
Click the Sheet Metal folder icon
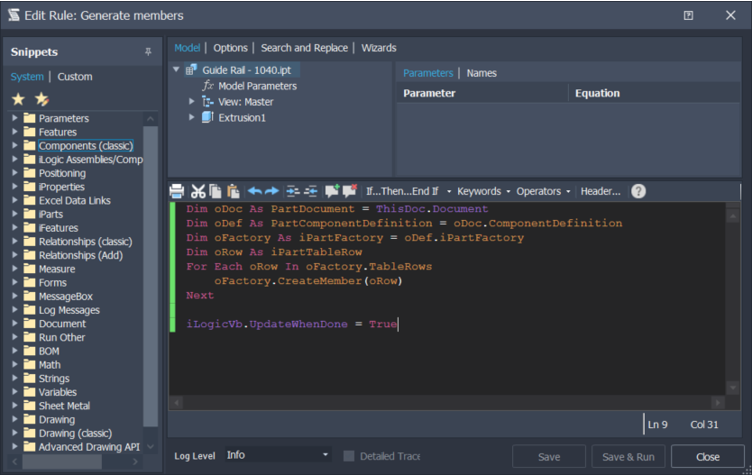click(30, 405)
